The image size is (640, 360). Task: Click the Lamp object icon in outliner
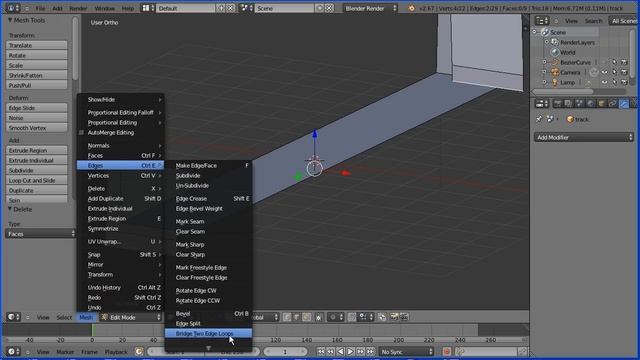[555, 82]
